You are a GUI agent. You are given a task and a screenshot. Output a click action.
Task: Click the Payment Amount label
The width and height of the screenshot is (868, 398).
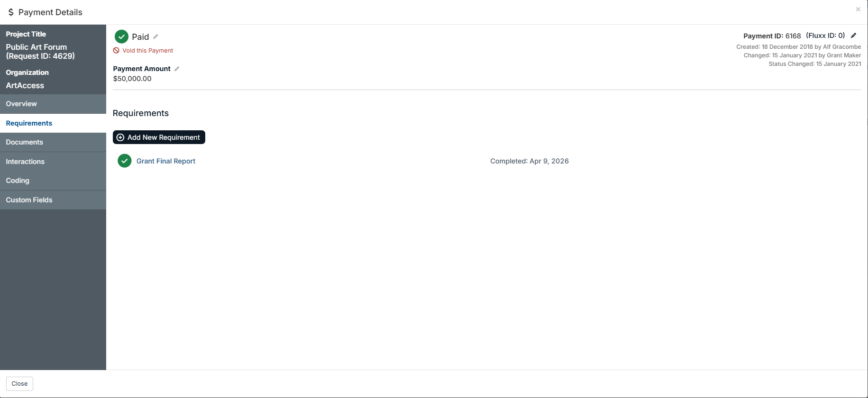(x=142, y=69)
